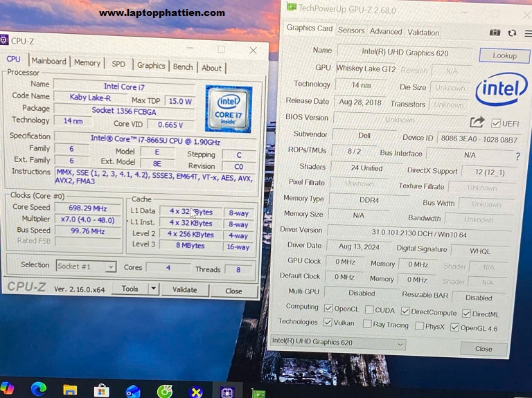Toggle the Vulkan checkbox
The height and width of the screenshot is (398, 532).
pos(328,322)
